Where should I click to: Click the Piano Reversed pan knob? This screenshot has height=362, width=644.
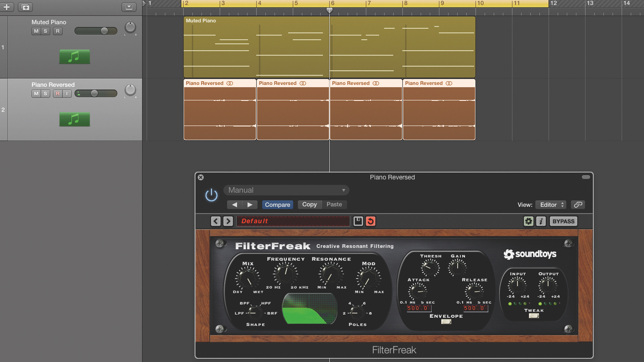pos(130,90)
